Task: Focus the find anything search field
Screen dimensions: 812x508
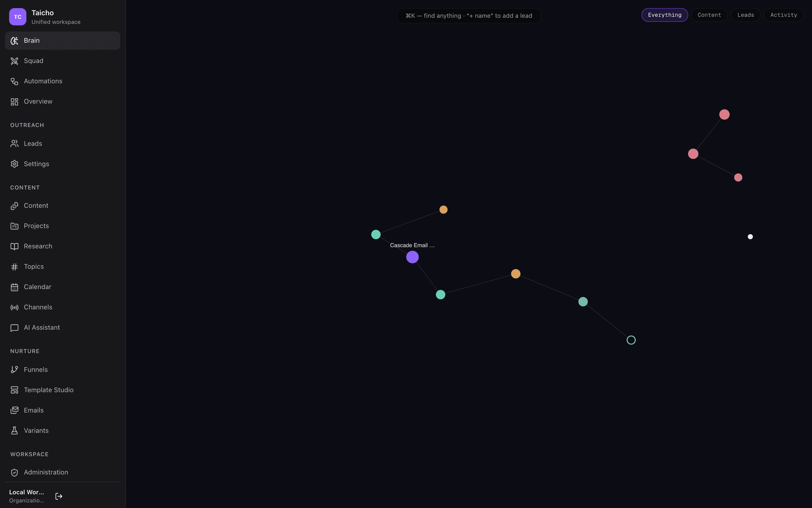Action: (469, 16)
